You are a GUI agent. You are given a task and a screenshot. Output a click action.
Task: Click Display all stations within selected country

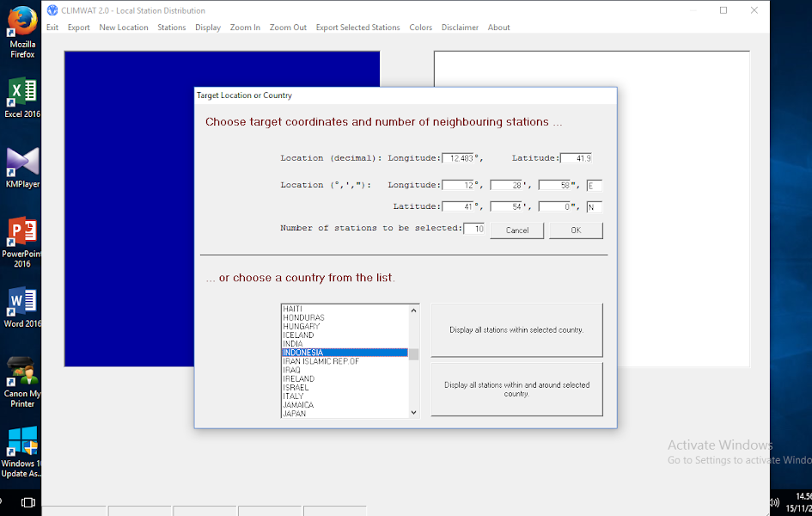point(516,329)
